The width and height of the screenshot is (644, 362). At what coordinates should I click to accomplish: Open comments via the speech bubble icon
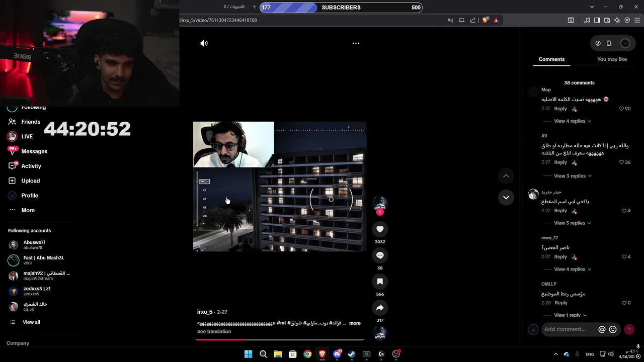pos(380,255)
